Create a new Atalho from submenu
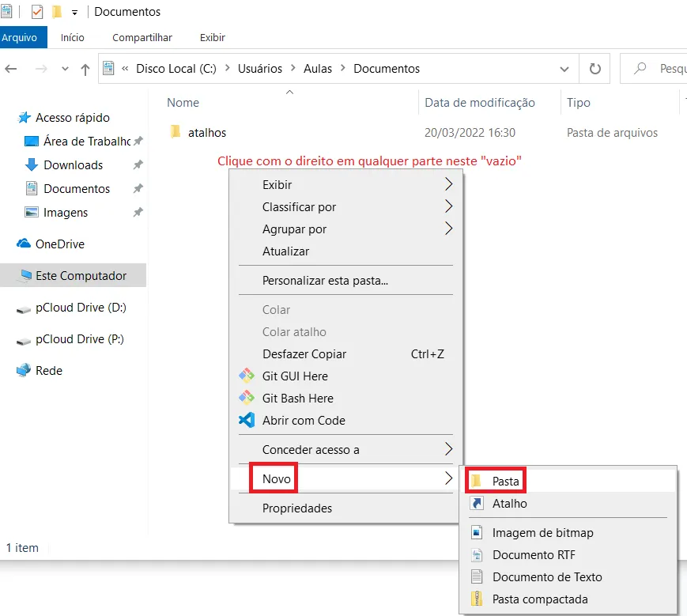 point(568,504)
